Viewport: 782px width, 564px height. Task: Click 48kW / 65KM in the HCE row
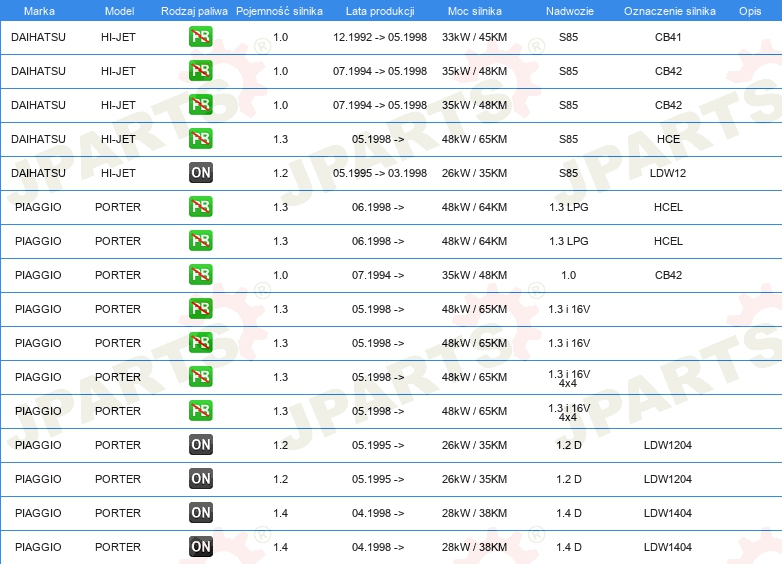tap(474, 139)
